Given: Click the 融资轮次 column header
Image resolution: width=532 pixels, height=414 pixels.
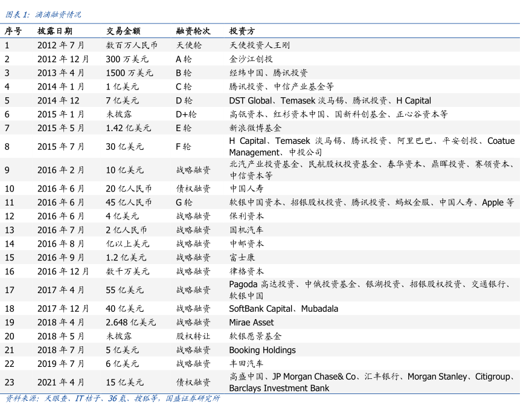Looking at the screenshot, I should [193, 31].
